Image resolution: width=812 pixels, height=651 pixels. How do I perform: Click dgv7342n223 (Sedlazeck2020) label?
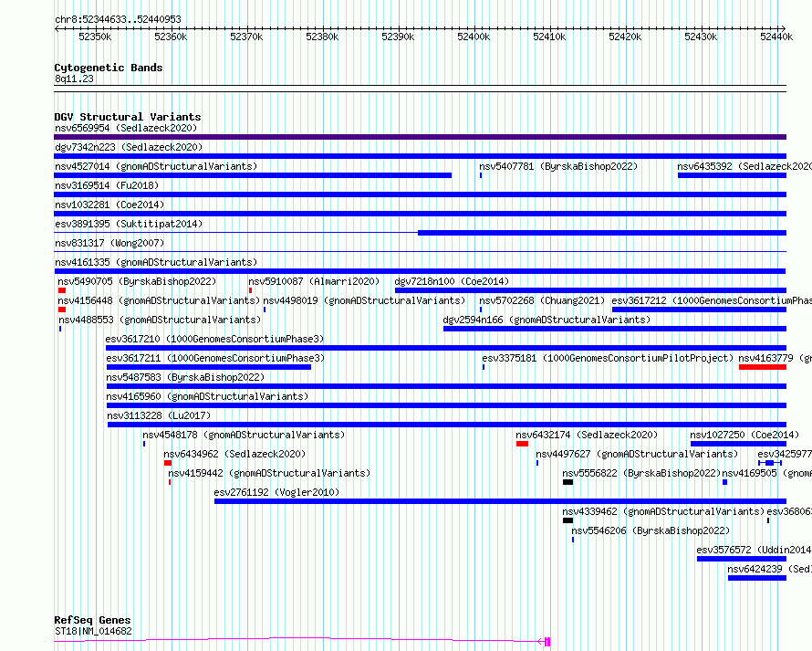click(x=129, y=147)
